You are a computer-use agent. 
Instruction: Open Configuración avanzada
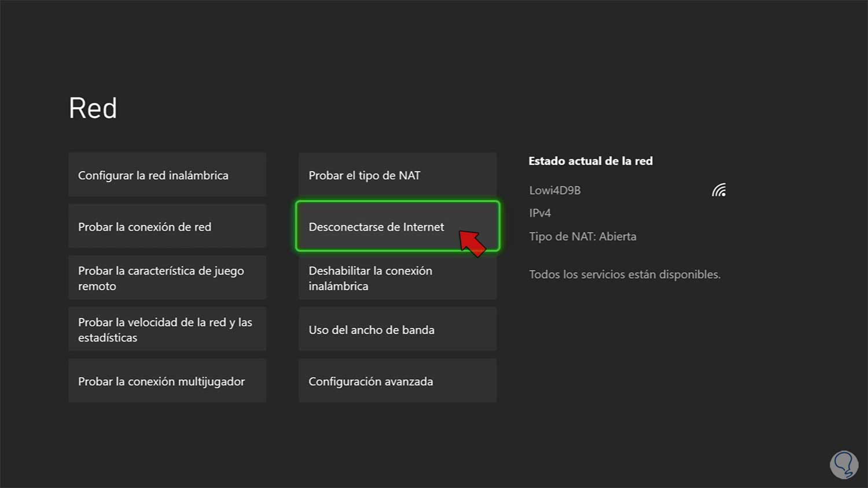pos(397,380)
